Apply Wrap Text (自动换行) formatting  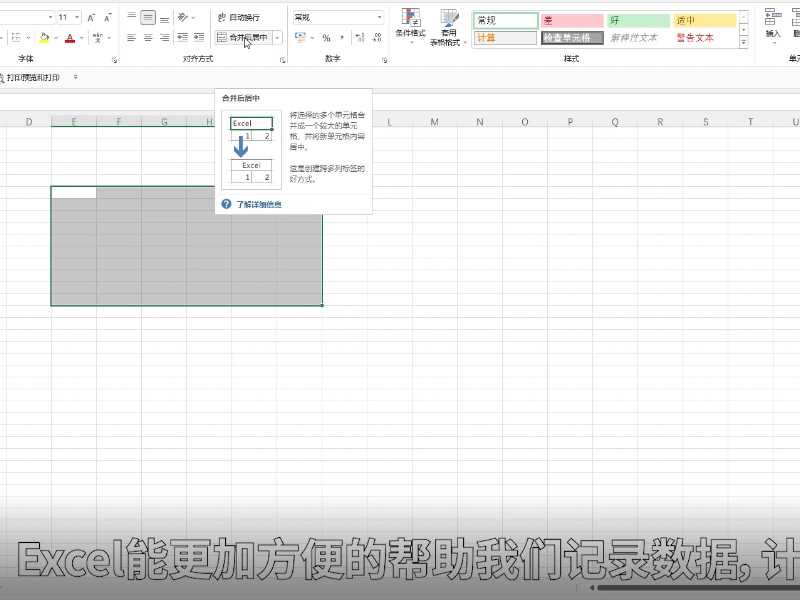pyautogui.click(x=240, y=16)
